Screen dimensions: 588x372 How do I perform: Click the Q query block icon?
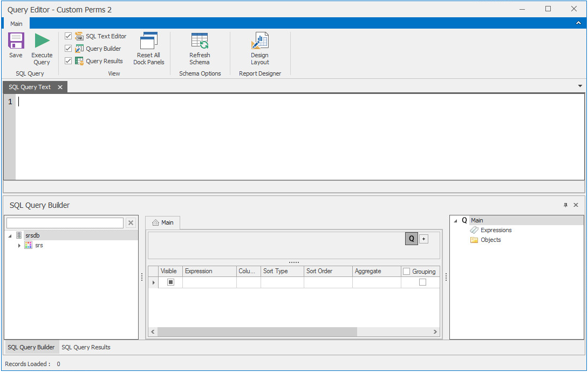[411, 239]
